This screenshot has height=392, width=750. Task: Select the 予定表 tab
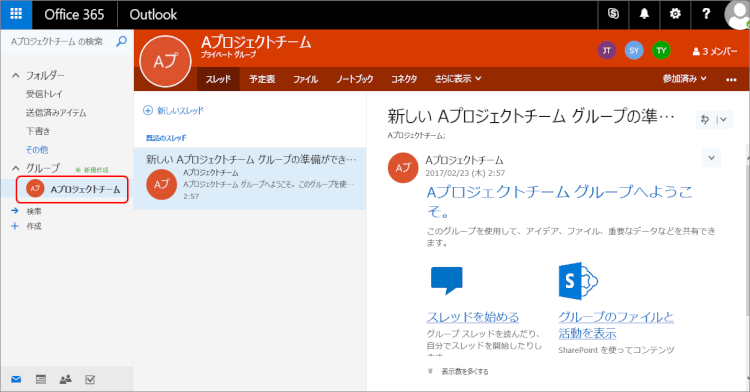pos(262,79)
